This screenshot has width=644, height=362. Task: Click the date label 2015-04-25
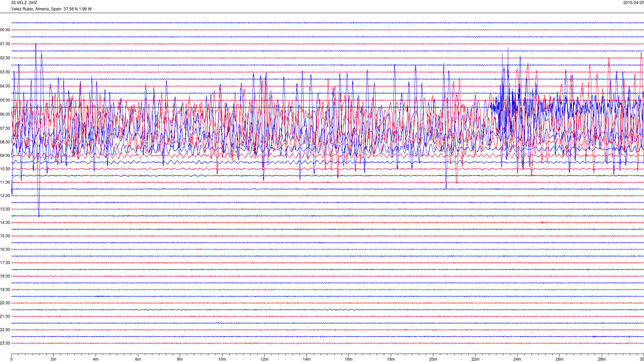633,3
